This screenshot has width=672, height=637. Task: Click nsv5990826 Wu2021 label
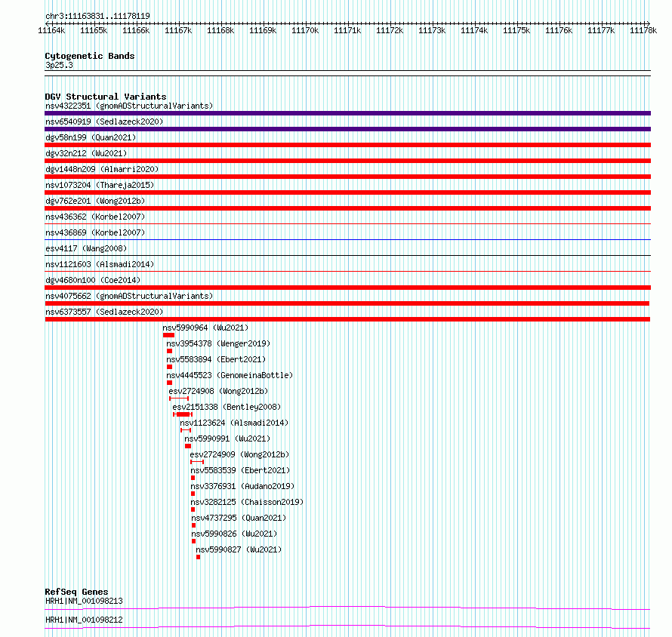[234, 534]
